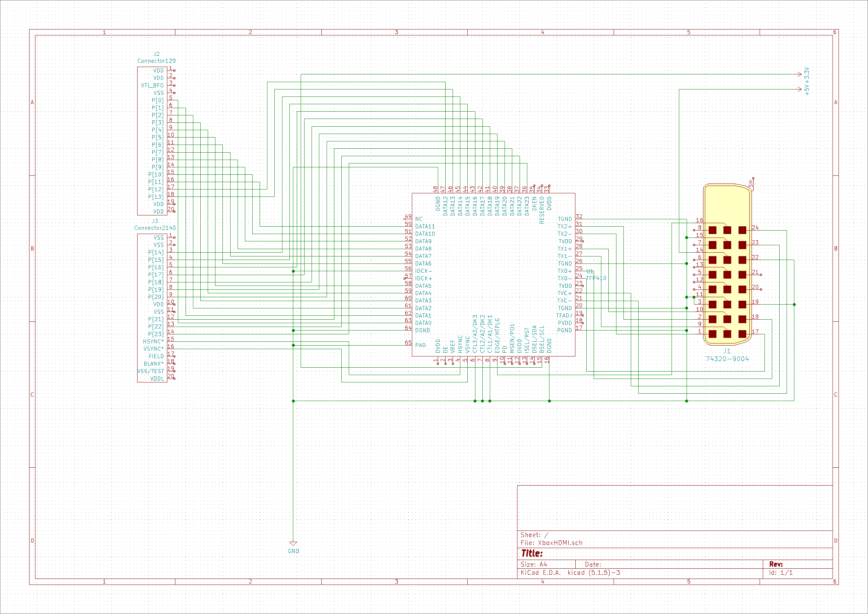Select the BLANK* pin on J3

(x=154, y=364)
